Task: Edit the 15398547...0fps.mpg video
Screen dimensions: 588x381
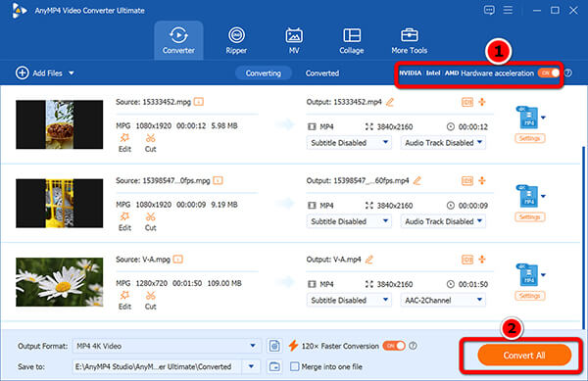Action: coord(124,221)
